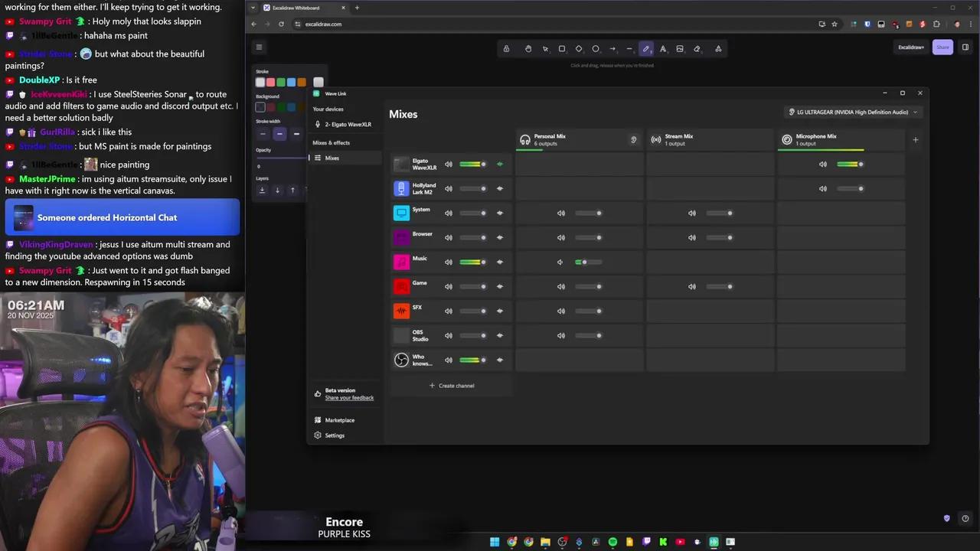Image resolution: width=980 pixels, height=551 pixels.
Task: Mute System in the Stream Mix
Action: coord(692,213)
